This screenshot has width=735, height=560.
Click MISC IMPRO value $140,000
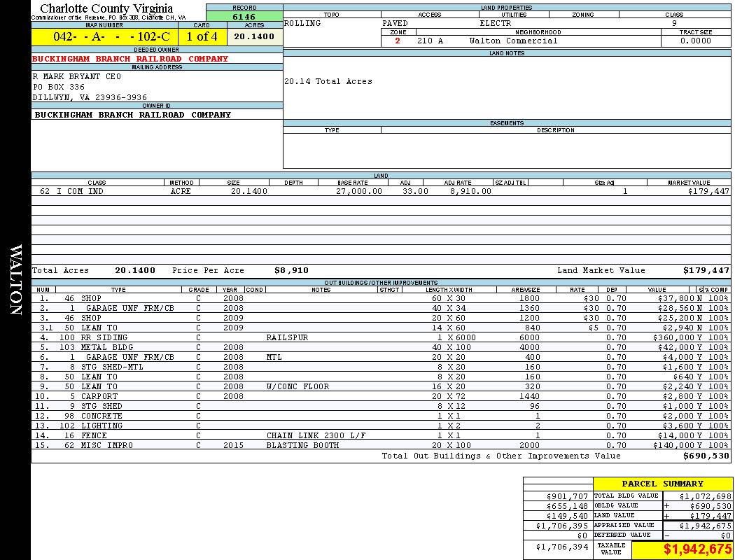click(673, 446)
